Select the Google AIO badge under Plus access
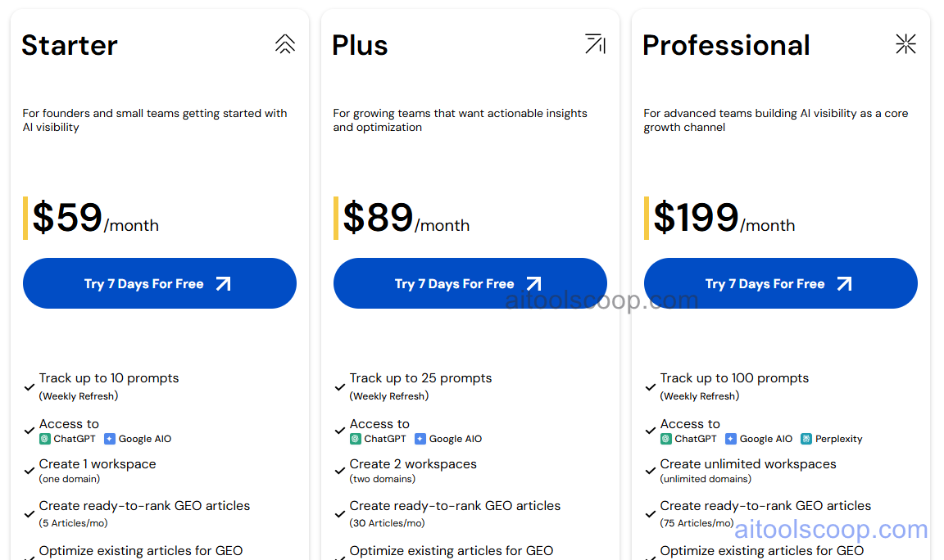 [x=448, y=438]
